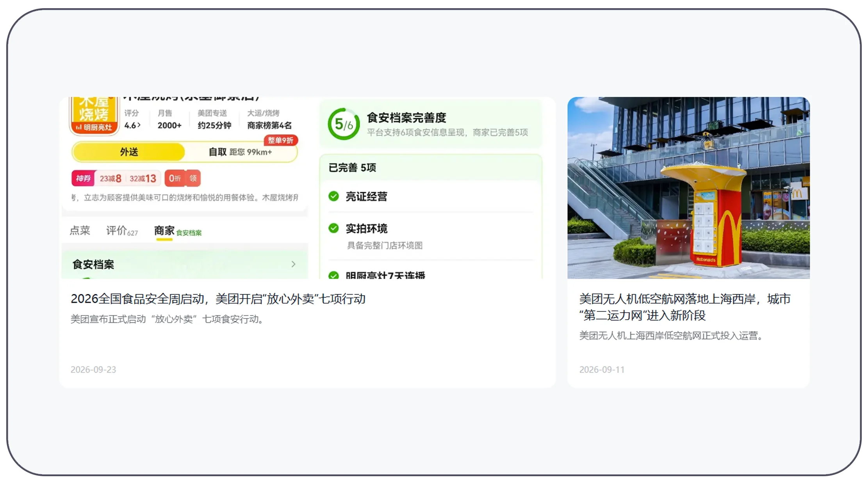Click the 木屋烧烤 store logo
The width and height of the screenshot is (868, 484).
(x=94, y=116)
